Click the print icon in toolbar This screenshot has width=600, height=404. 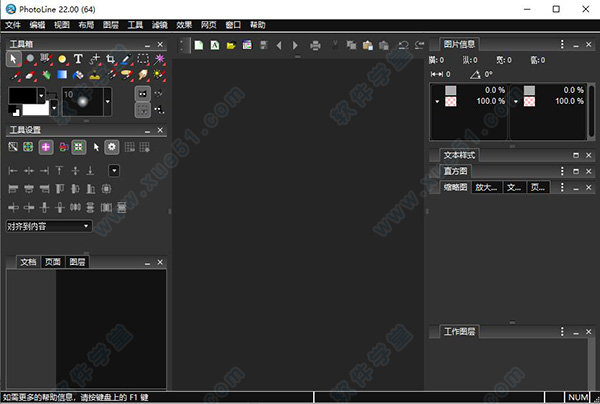[315, 46]
